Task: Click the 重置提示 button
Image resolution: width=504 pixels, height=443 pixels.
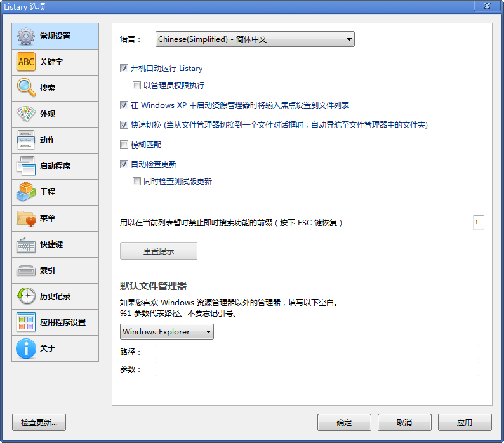Action: [159, 251]
